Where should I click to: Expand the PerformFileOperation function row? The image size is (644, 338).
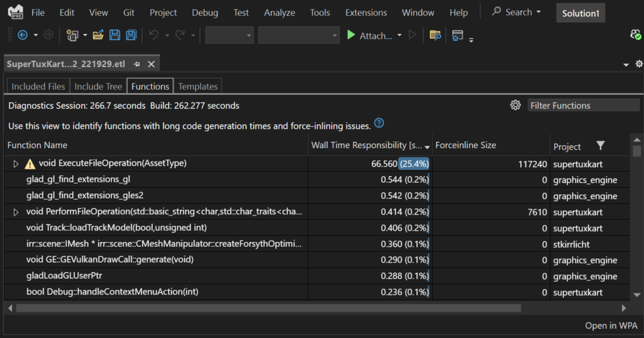[16, 212]
